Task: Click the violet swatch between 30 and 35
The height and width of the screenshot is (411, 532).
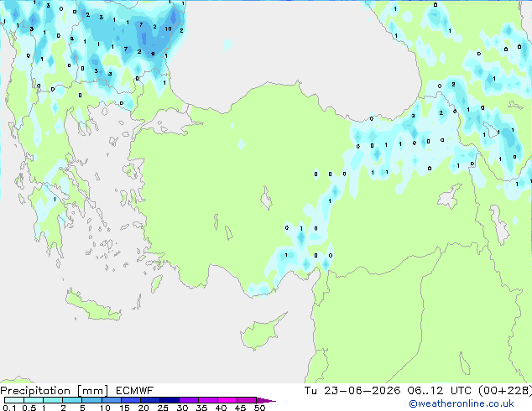Action: [x=189, y=400]
